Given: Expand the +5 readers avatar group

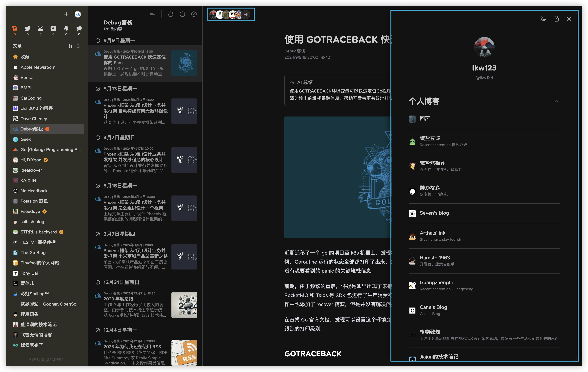Looking at the screenshot, I should click(246, 15).
